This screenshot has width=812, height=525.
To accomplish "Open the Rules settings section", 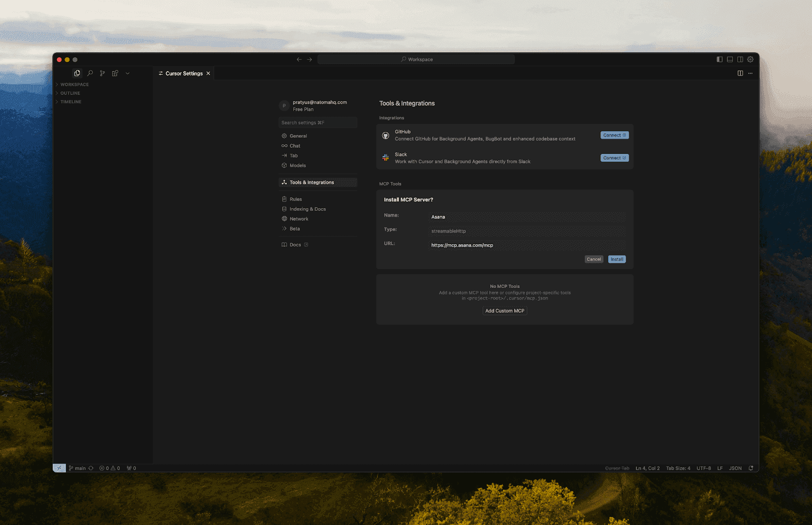I will 318,199.
